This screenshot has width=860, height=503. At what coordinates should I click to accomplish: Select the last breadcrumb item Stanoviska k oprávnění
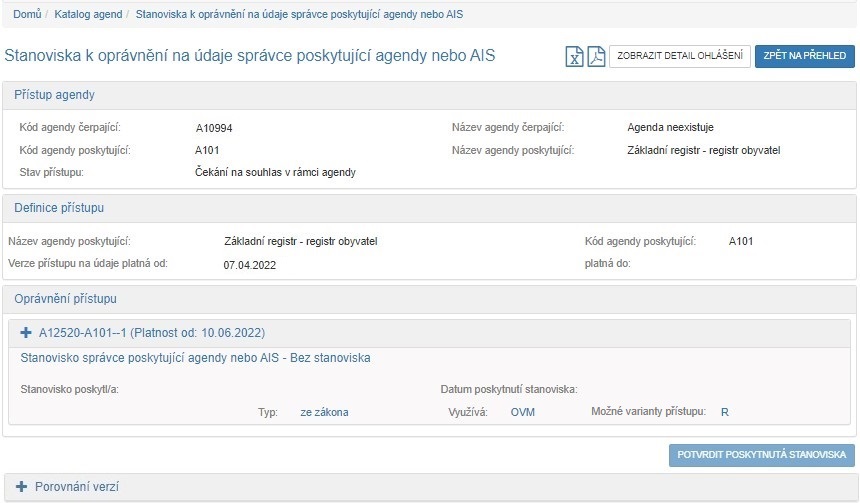click(298, 15)
